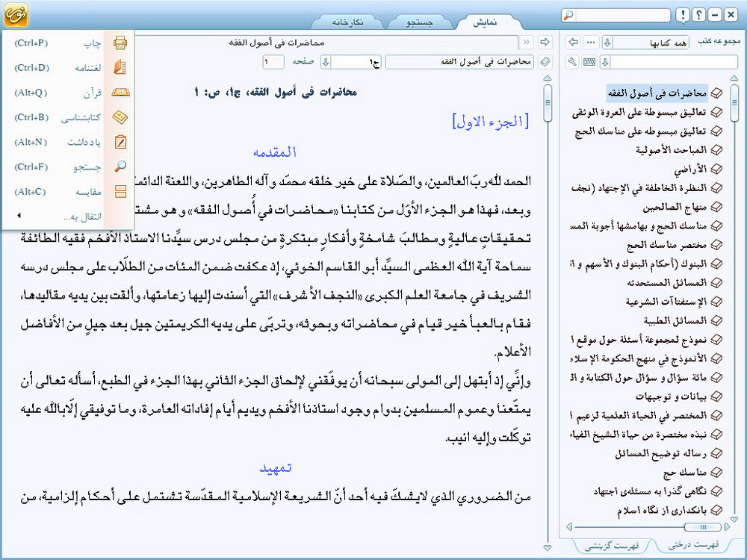747x560 pixels.
Task: Click text pane scroll down arrow
Action: [548, 547]
